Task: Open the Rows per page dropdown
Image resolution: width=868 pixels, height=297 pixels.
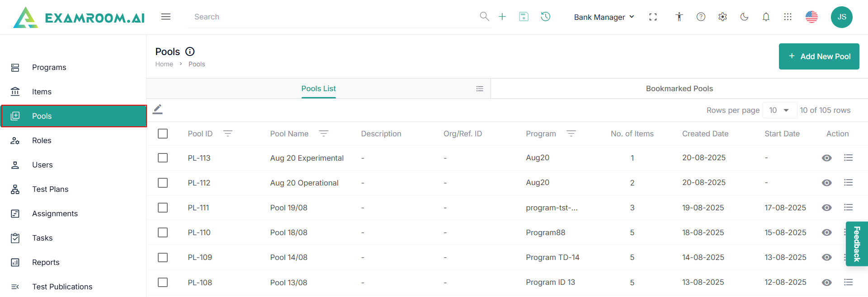Action: tap(779, 110)
